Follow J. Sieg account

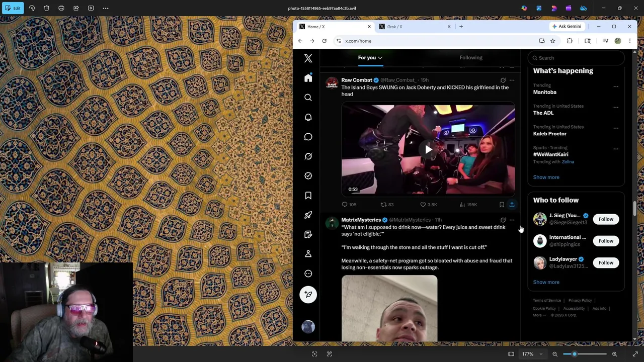pyautogui.click(x=606, y=219)
